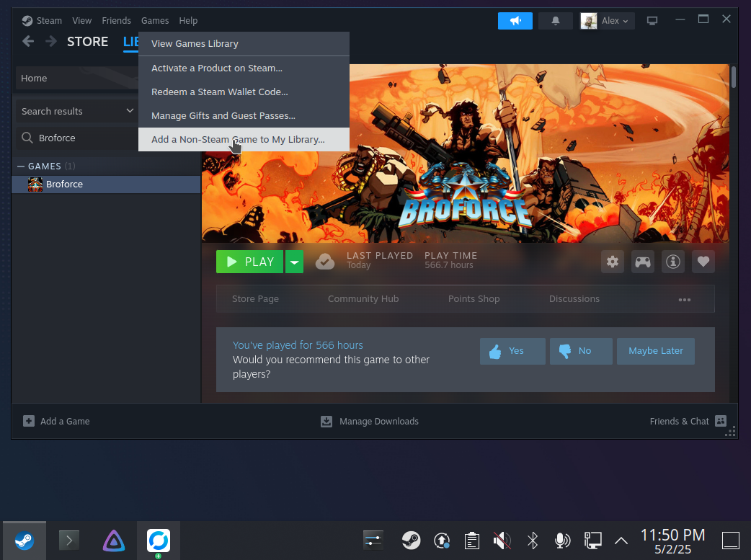The height and width of the screenshot is (560, 751).
Task: Toggle Bluetooth tray icon
Action: [532, 541]
